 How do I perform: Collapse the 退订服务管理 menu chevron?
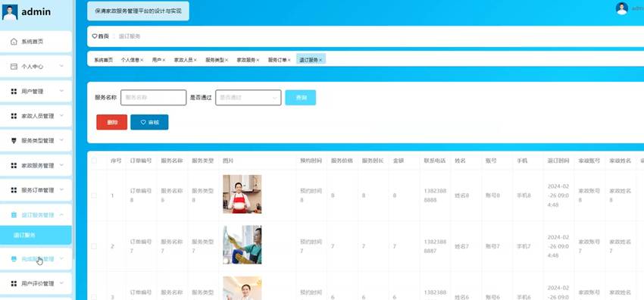coord(61,214)
